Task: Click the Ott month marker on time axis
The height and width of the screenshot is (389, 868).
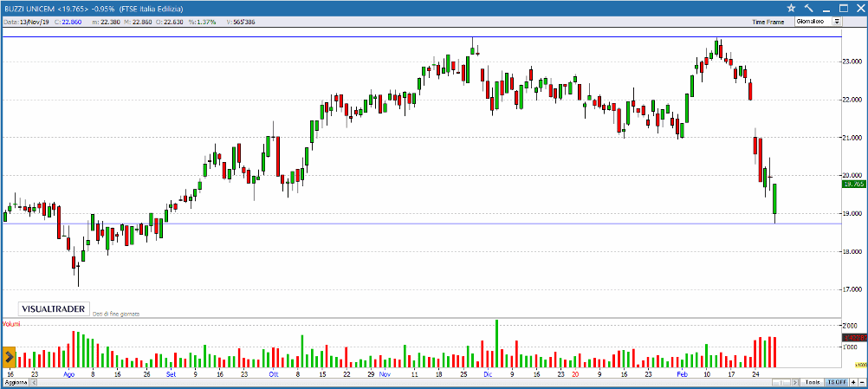Action: pos(274,374)
